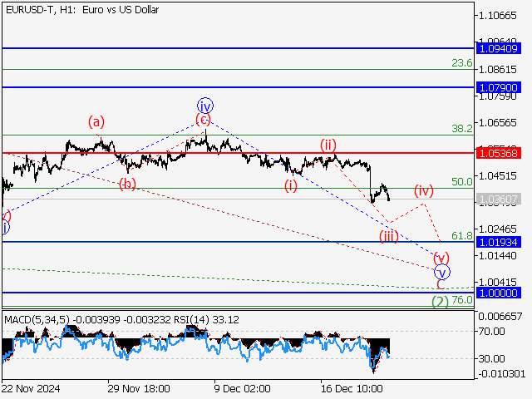Click the red (iii) wave label
532x399 pixels.
click(x=388, y=236)
